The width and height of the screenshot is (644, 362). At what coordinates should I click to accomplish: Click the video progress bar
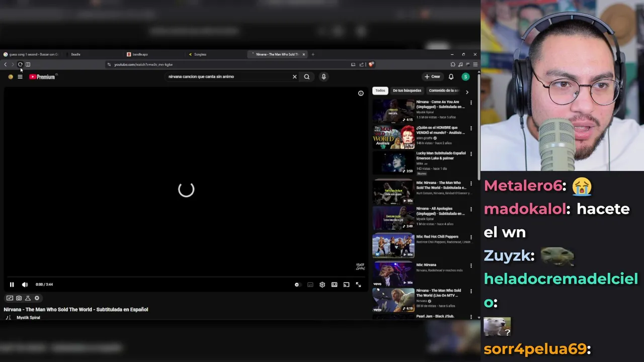(x=186, y=277)
